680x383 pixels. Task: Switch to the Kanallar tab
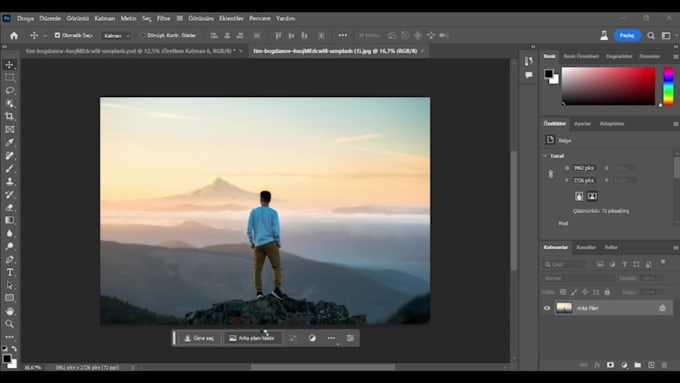point(586,247)
